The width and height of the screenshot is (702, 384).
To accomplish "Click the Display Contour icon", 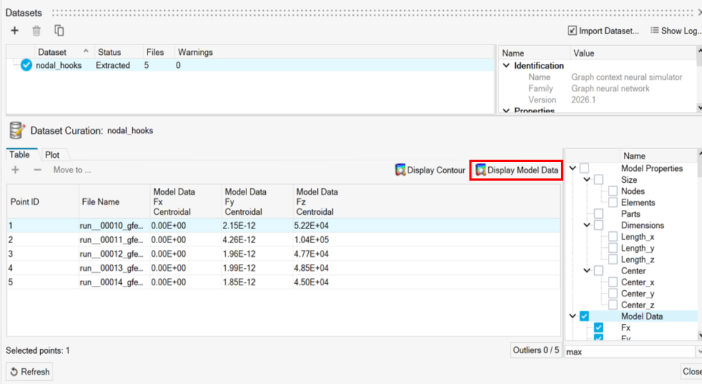I will [x=400, y=170].
